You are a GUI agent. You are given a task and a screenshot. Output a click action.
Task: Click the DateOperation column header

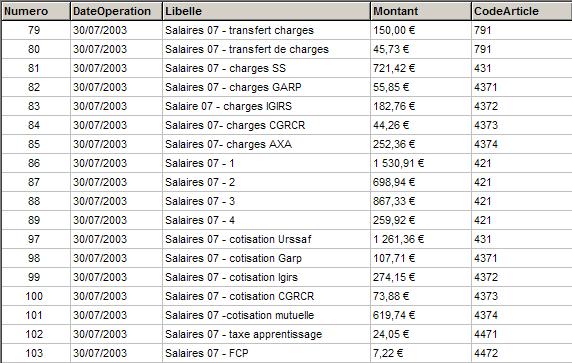(x=116, y=11)
